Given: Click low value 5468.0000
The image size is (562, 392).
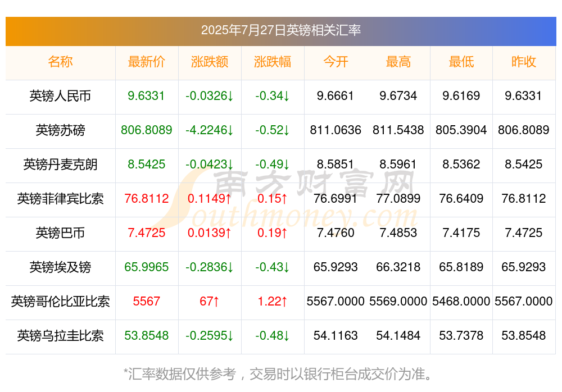Looking at the screenshot, I should point(461,301).
